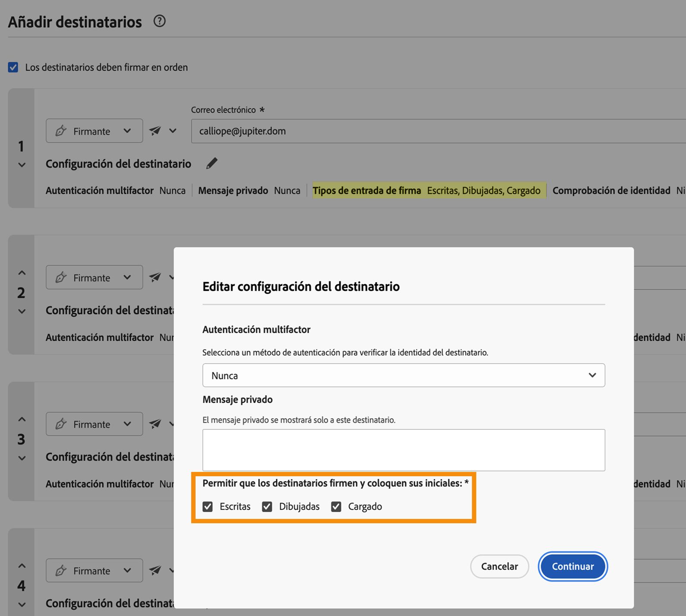The width and height of the screenshot is (686, 616).
Task: Open the Autenticación multifactor dropdown
Action: (x=403, y=375)
